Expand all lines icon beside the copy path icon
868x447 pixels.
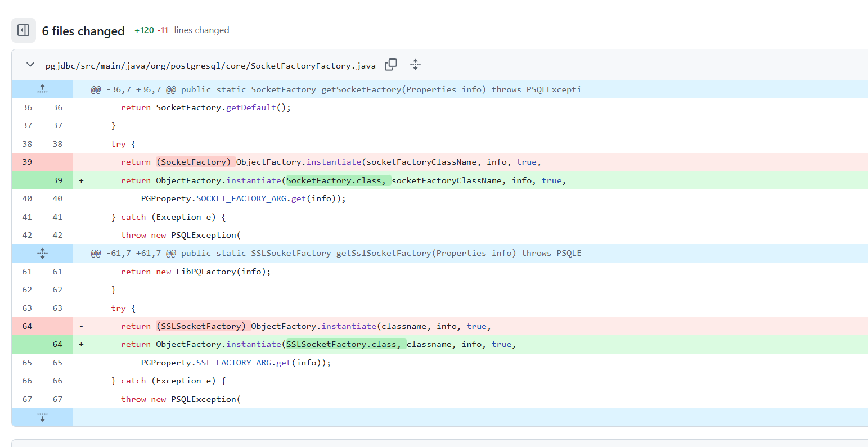[x=415, y=65]
